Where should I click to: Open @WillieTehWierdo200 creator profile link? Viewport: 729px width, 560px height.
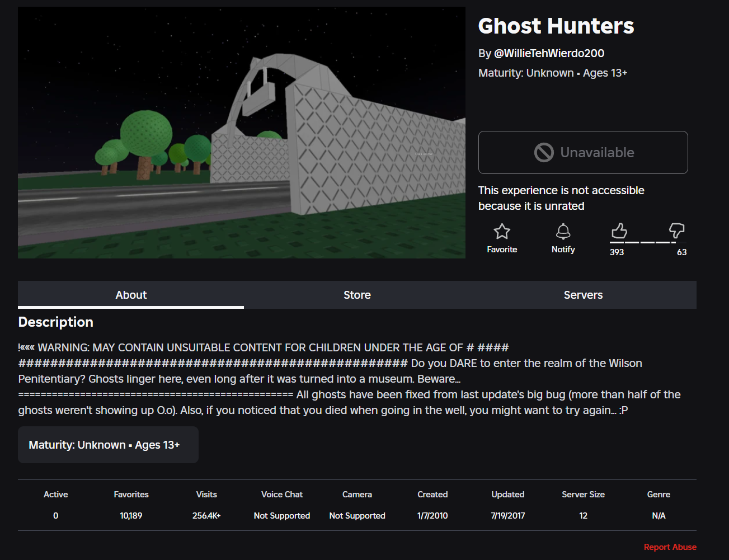(549, 53)
